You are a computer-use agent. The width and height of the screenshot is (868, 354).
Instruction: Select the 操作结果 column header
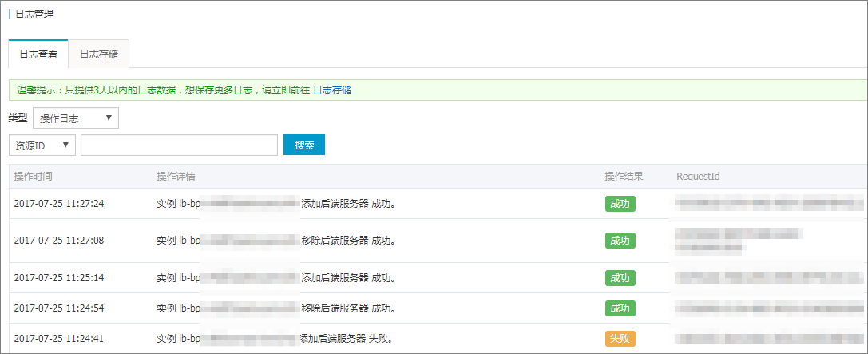(624, 176)
